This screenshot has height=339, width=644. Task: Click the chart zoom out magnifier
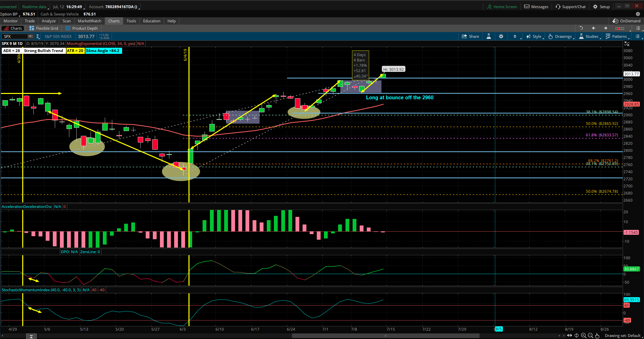[590, 336]
